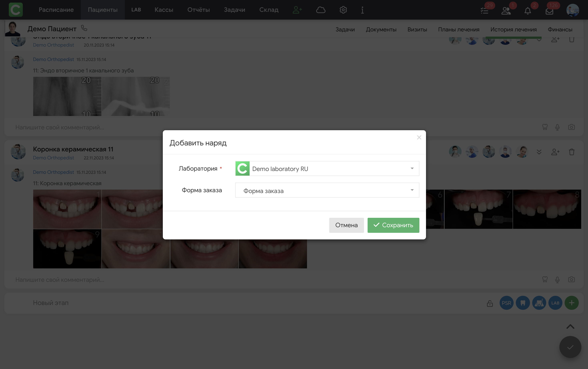Image resolution: width=588 pixels, height=369 pixels.
Task: Click camera icon in the upper comment box
Action: (x=571, y=127)
